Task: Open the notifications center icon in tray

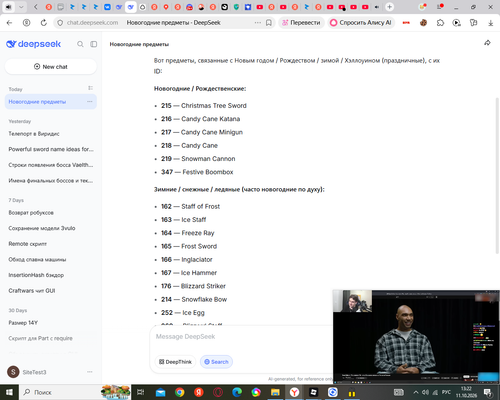Action: [x=488, y=393]
